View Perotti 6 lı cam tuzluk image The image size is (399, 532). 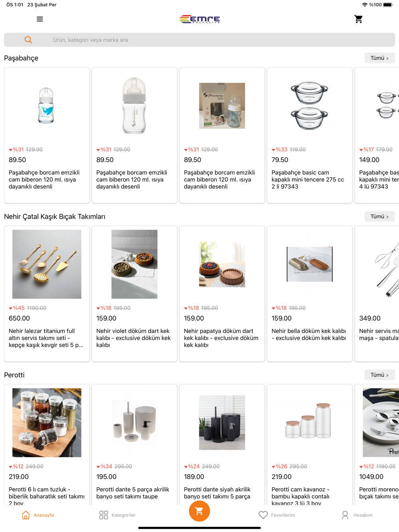[47, 423]
